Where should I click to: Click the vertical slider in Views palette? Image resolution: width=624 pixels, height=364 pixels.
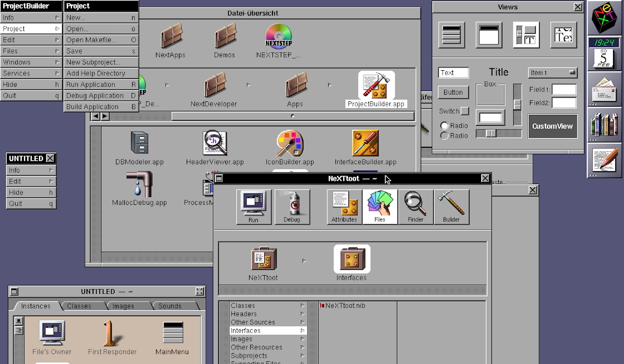pyautogui.click(x=517, y=105)
